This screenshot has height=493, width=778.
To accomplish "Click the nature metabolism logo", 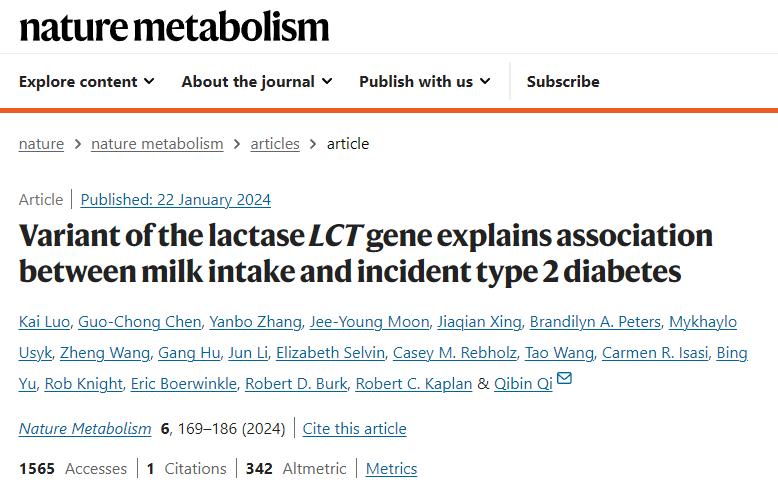I will [174, 26].
